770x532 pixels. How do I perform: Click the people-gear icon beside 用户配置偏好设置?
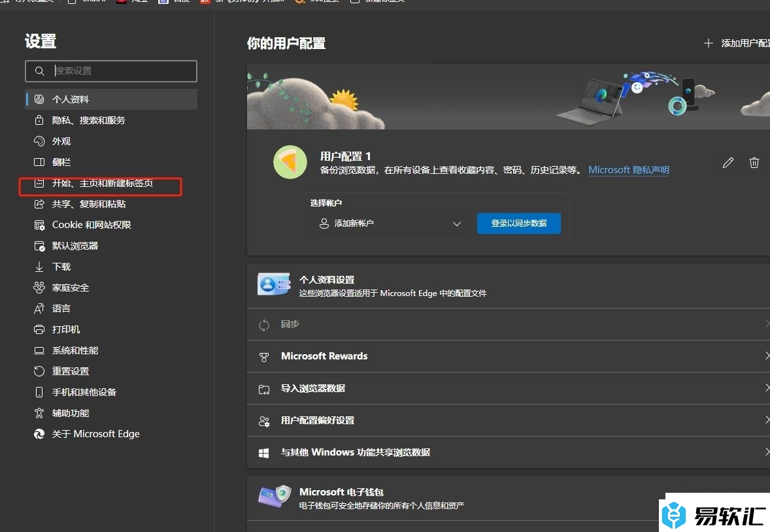[264, 421]
